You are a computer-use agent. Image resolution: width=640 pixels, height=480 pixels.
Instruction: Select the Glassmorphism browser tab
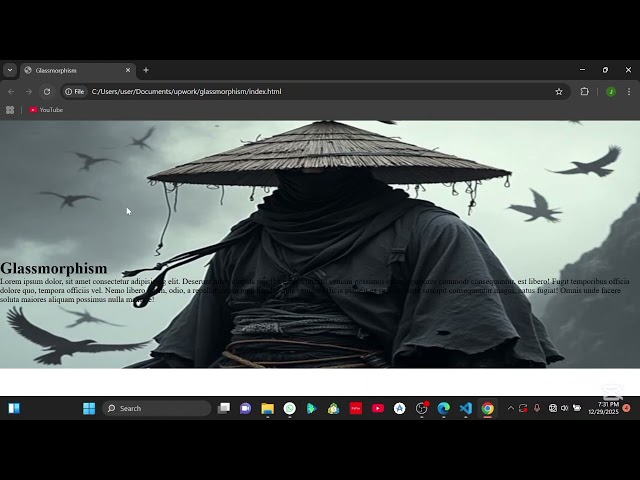pyautogui.click(x=78, y=71)
